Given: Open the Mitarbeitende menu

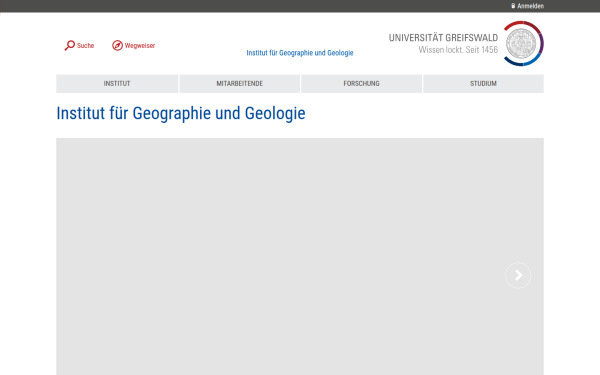Looking at the screenshot, I should 240,83.
